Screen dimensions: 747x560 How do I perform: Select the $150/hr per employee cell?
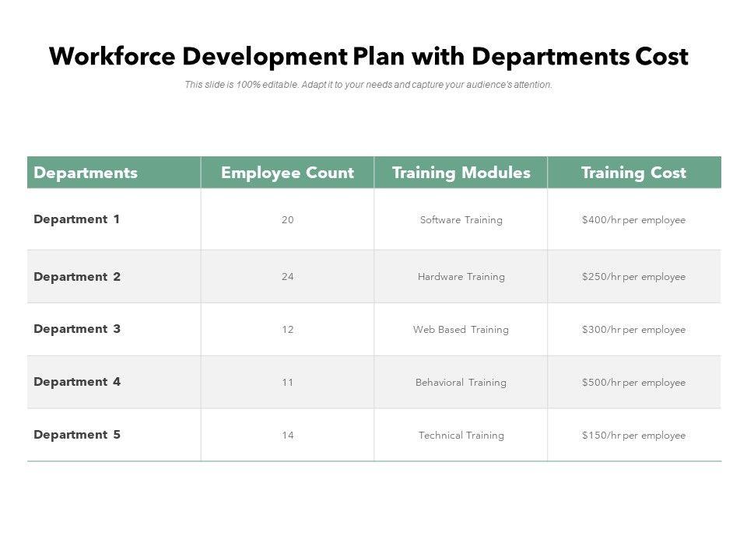point(633,436)
